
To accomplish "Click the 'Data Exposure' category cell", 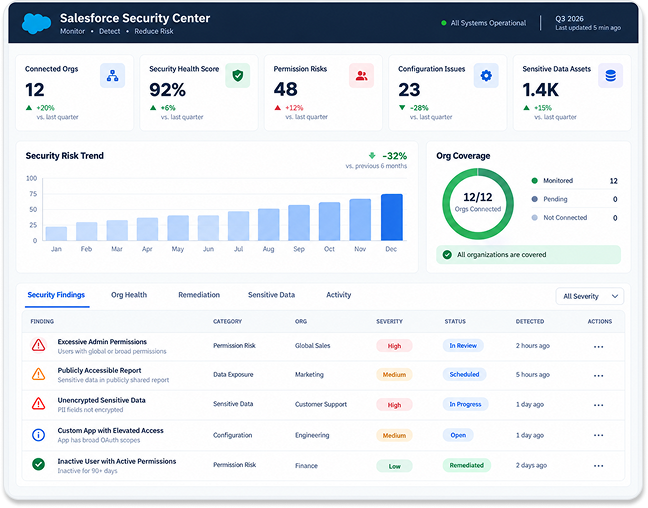I will point(233,374).
